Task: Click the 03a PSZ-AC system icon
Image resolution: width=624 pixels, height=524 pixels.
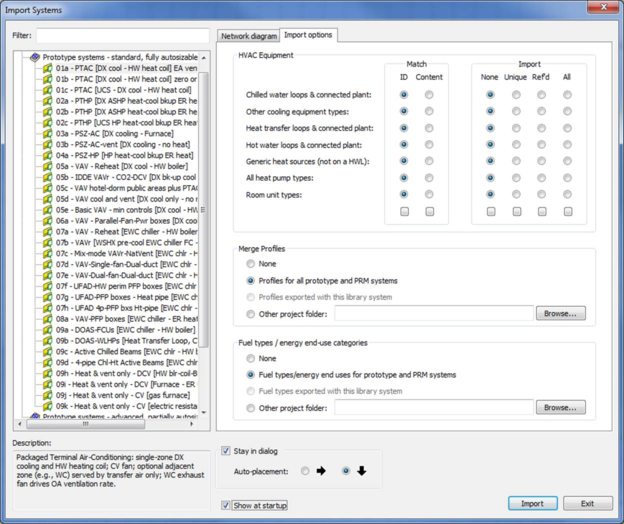Action: (x=47, y=133)
